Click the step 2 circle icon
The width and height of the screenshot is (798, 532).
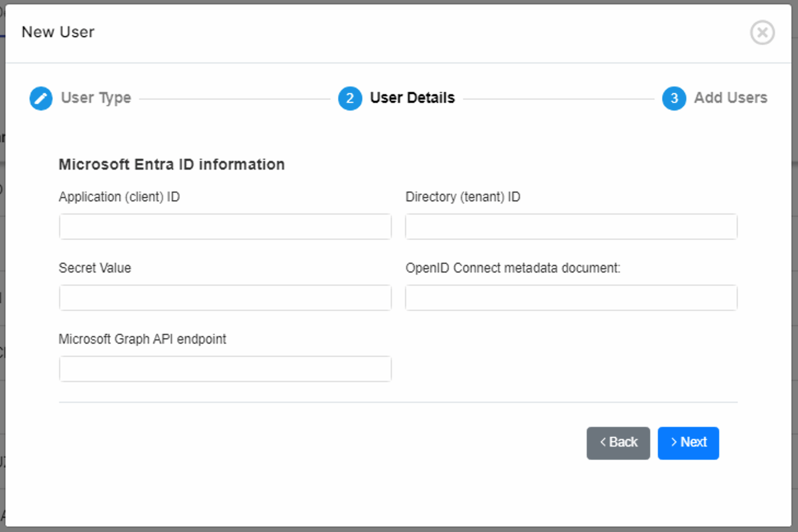(x=350, y=99)
